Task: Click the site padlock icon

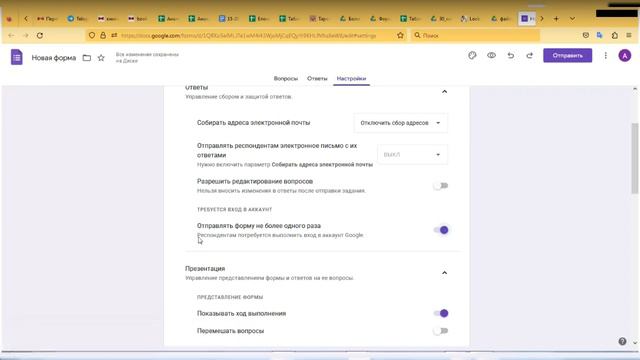Action: 103,36
